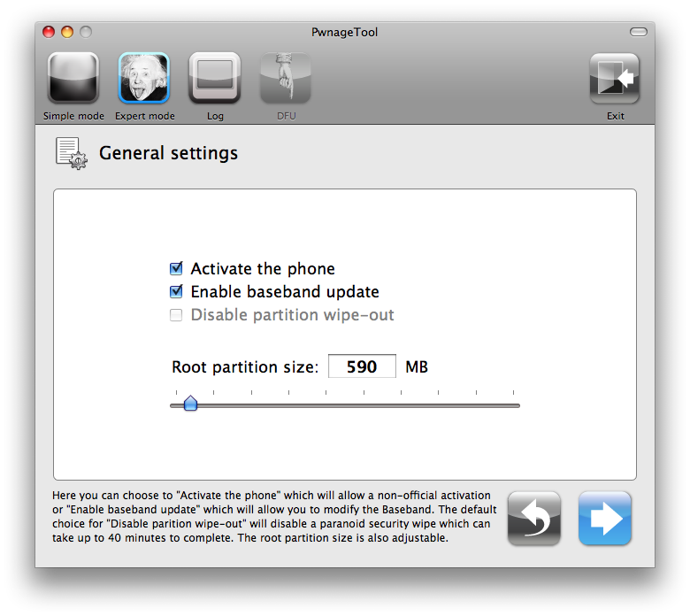Click the help text that starts with Here you can choose
Viewport: 690px width, 616px height.
tap(274, 517)
